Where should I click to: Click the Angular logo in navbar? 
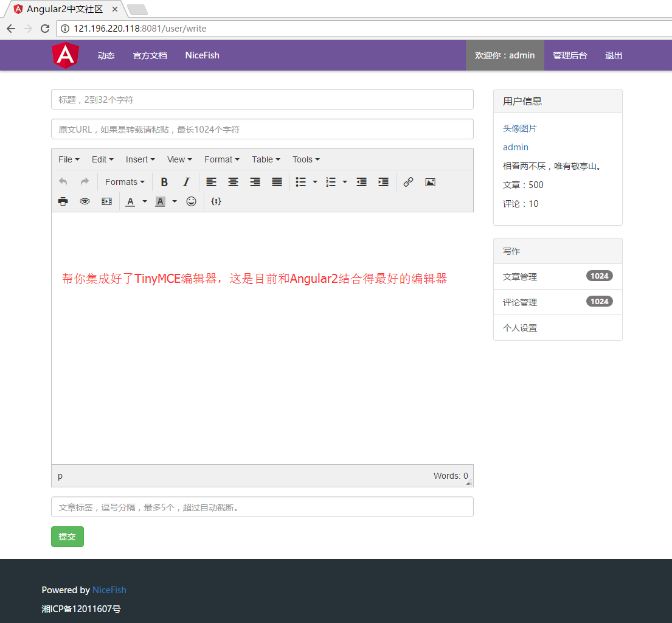click(65, 55)
